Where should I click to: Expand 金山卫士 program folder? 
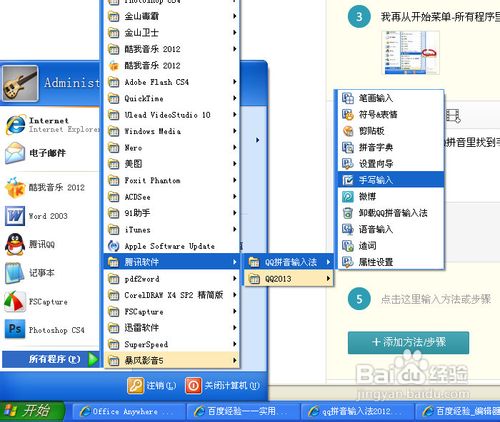pos(172,33)
